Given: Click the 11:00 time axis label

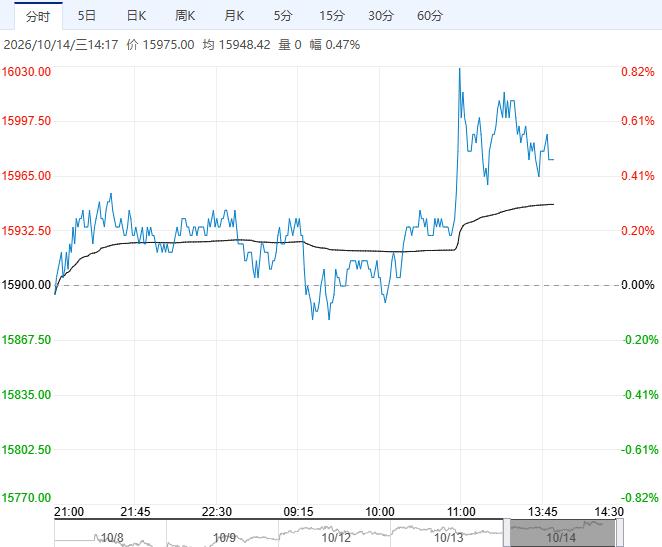Looking at the screenshot, I should (x=461, y=512).
